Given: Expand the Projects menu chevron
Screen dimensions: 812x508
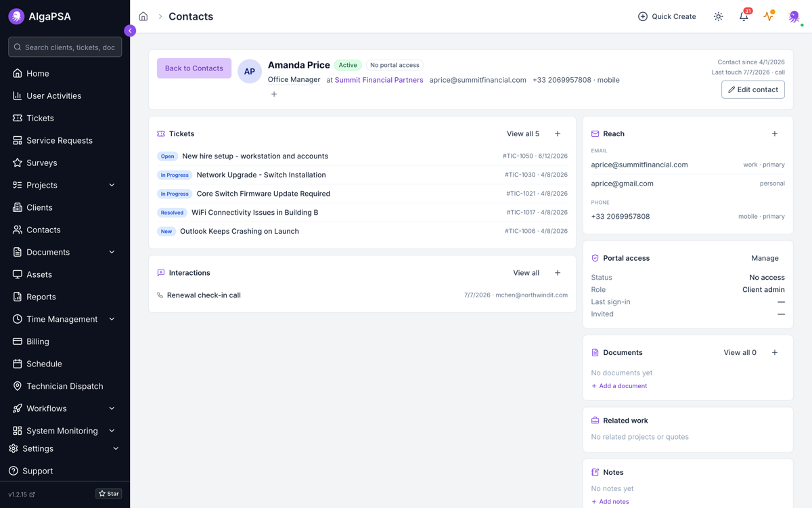Looking at the screenshot, I should 112,185.
